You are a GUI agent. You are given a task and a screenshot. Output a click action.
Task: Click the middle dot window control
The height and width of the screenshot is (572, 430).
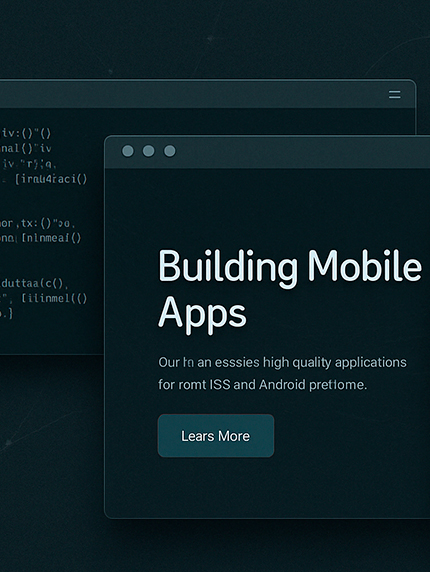pyautogui.click(x=148, y=151)
